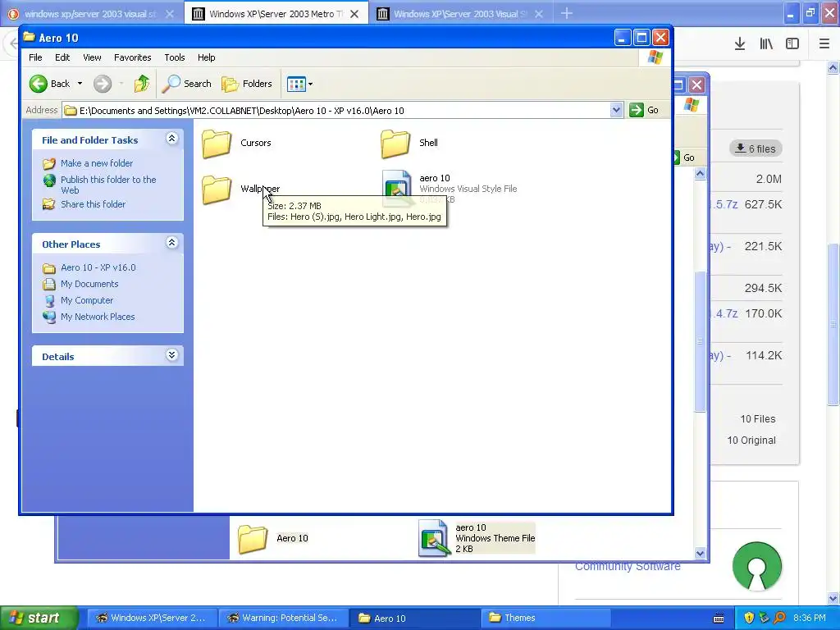840x630 pixels.
Task: Open a new browser tab
Action: [567, 13]
